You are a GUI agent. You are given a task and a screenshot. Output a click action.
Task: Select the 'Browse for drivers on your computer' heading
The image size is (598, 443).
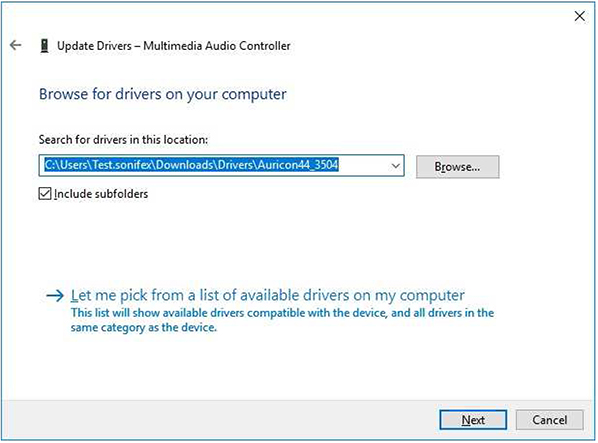(x=162, y=94)
